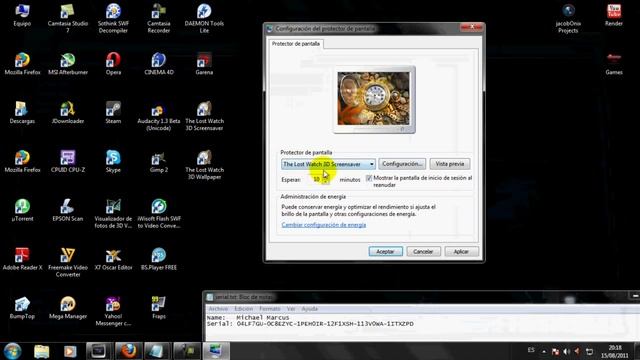Open Render YouTube desktop icon

(613, 15)
